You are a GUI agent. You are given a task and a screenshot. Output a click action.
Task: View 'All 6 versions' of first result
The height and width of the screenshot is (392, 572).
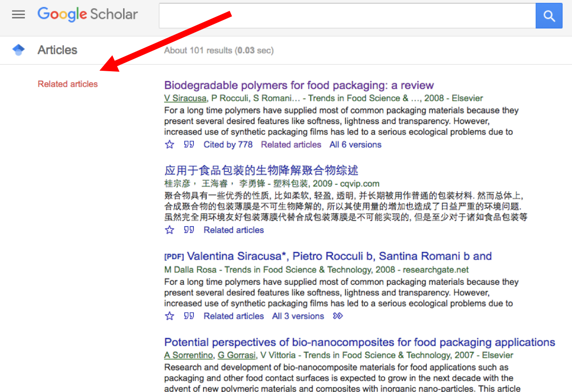click(x=355, y=145)
